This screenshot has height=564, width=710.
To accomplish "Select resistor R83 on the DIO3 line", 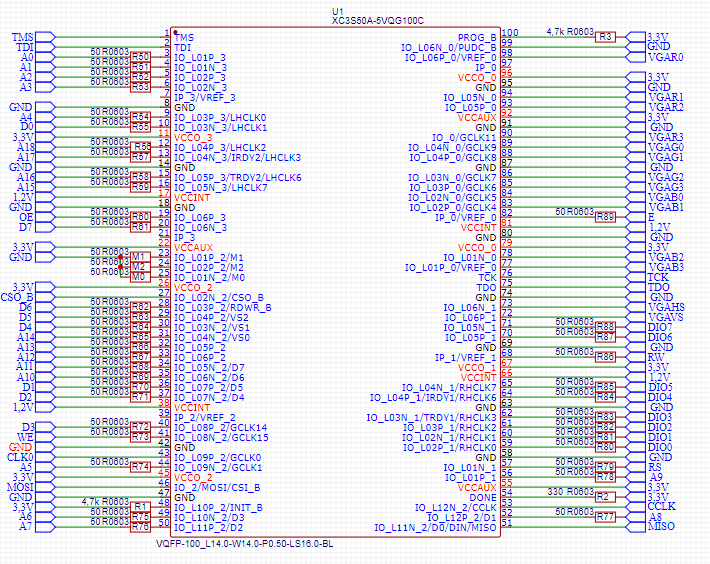I will click(x=605, y=417).
